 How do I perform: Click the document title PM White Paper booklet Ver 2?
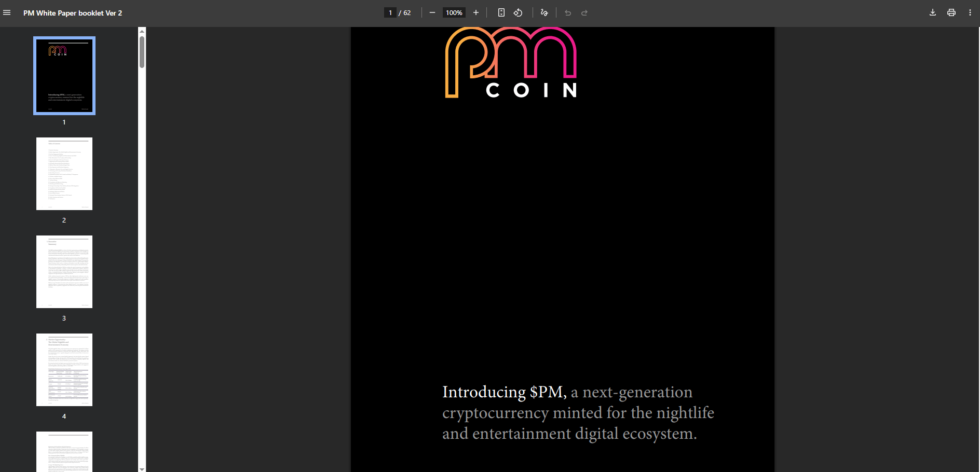point(73,13)
